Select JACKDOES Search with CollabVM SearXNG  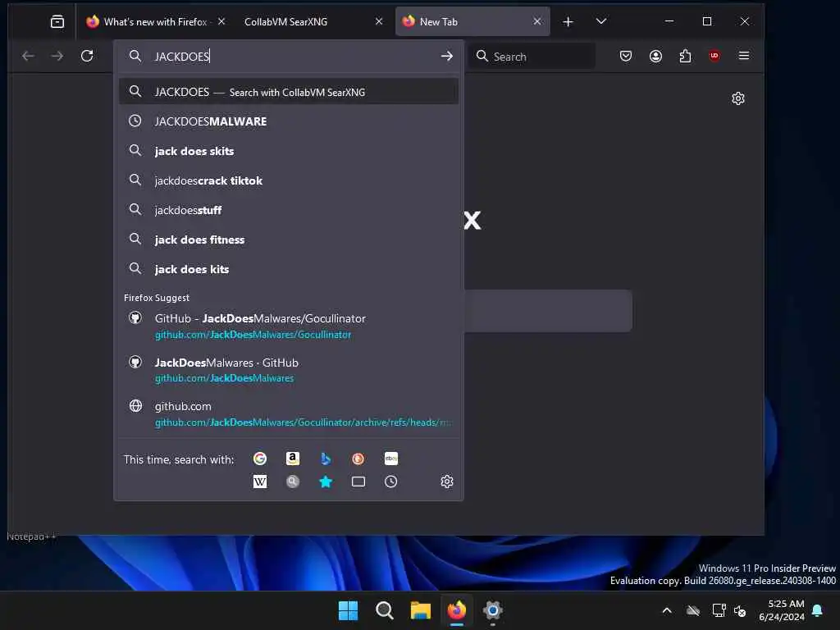tap(289, 92)
